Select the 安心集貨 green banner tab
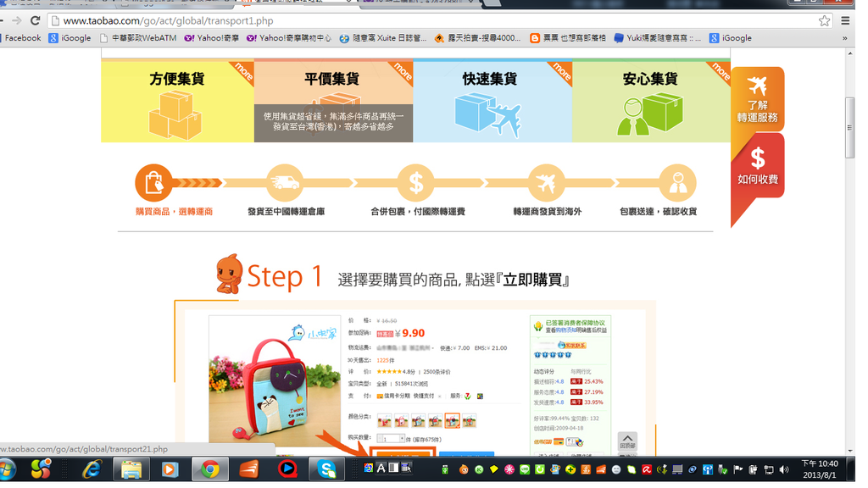Viewport: 868px width, 488px height. click(651, 101)
